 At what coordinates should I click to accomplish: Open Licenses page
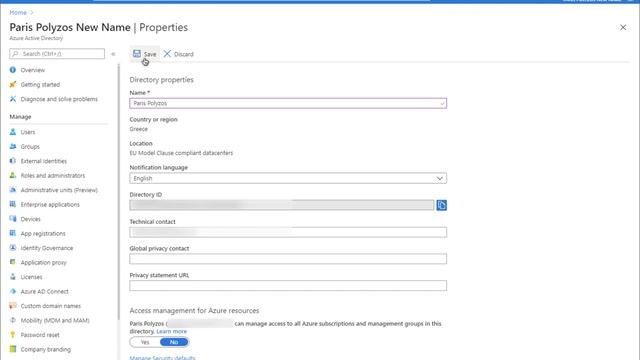tap(31, 277)
